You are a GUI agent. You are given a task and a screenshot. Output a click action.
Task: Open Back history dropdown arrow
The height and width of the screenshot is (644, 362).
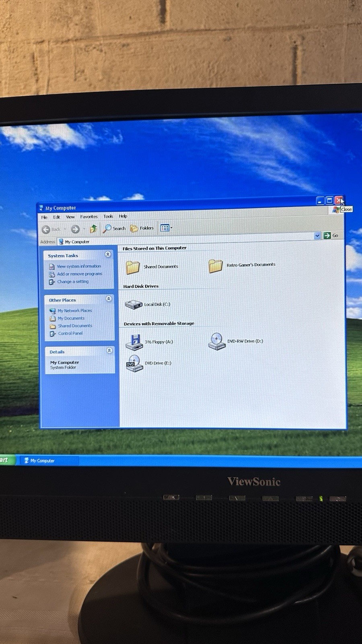tap(65, 229)
